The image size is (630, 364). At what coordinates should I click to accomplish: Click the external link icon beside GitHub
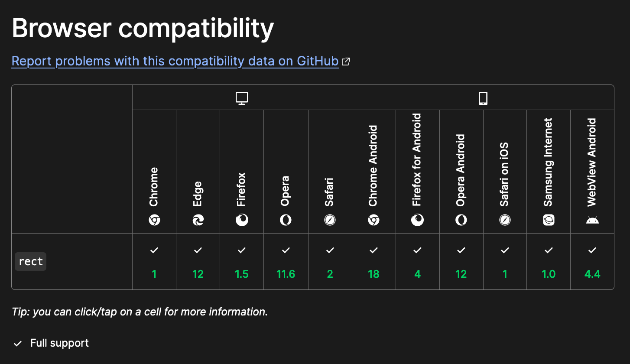(x=346, y=62)
